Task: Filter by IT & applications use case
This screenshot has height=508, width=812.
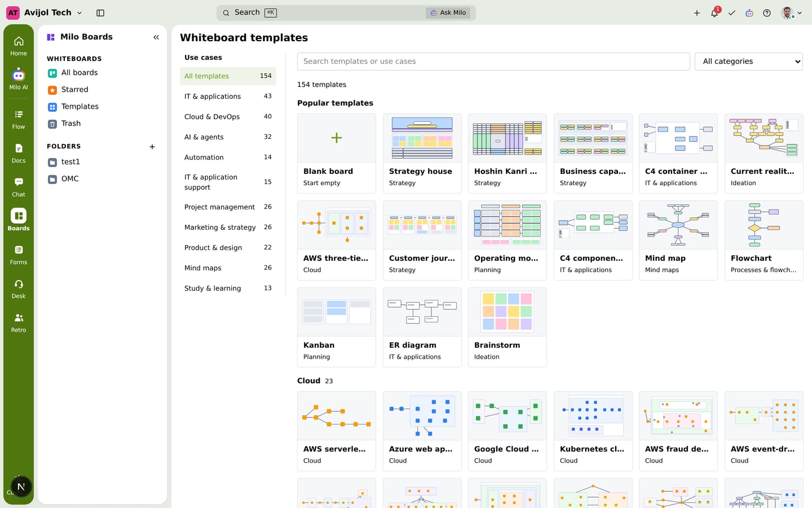Action: click(x=228, y=97)
